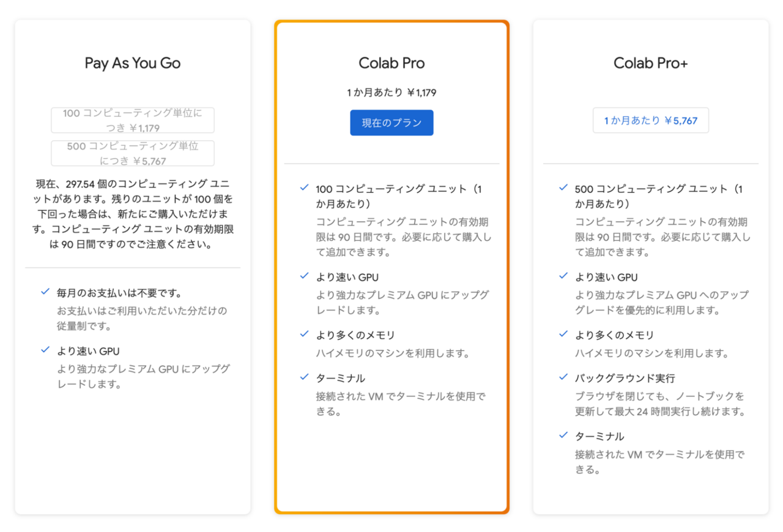Click より多くのメモリ title in Colab Pro+ card
The image size is (783, 532).
coord(615,336)
